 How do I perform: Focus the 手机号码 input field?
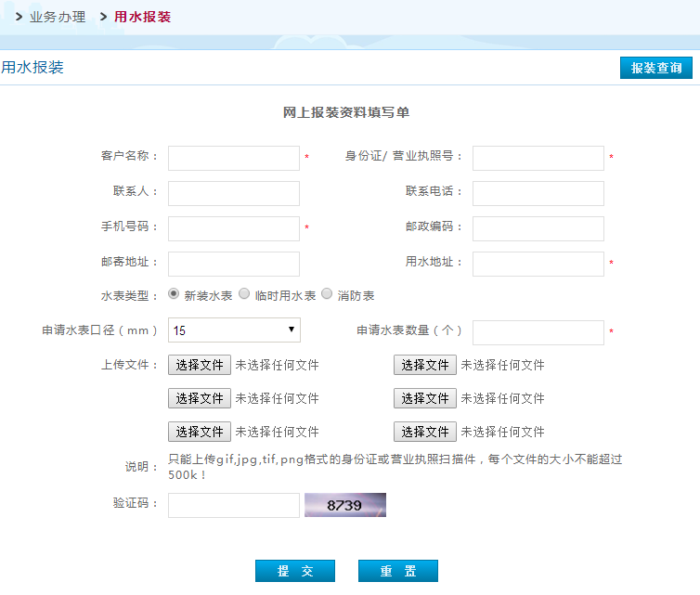coord(234,228)
